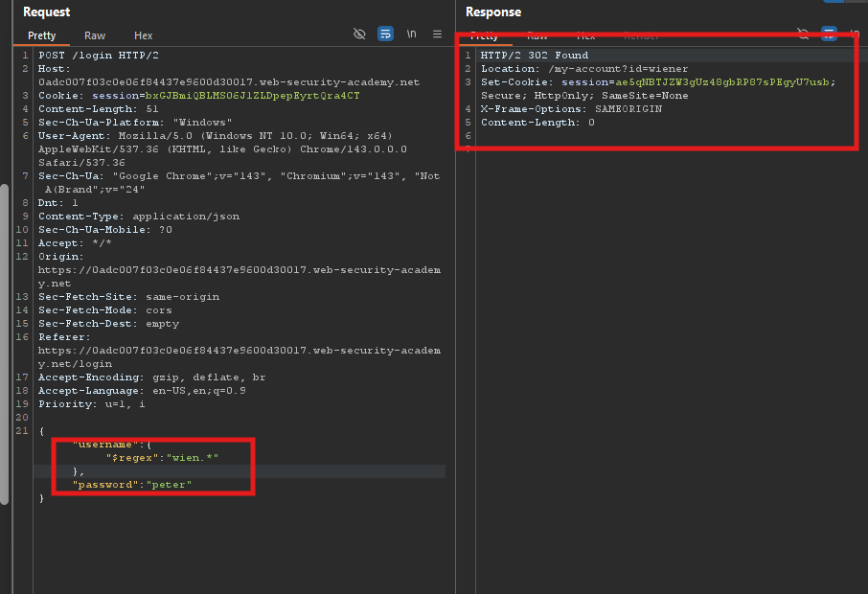Image resolution: width=868 pixels, height=594 pixels.
Task: Click the 'X-Frame-Options: SAMEORIGIN' response header
Action: pyautogui.click(x=571, y=109)
